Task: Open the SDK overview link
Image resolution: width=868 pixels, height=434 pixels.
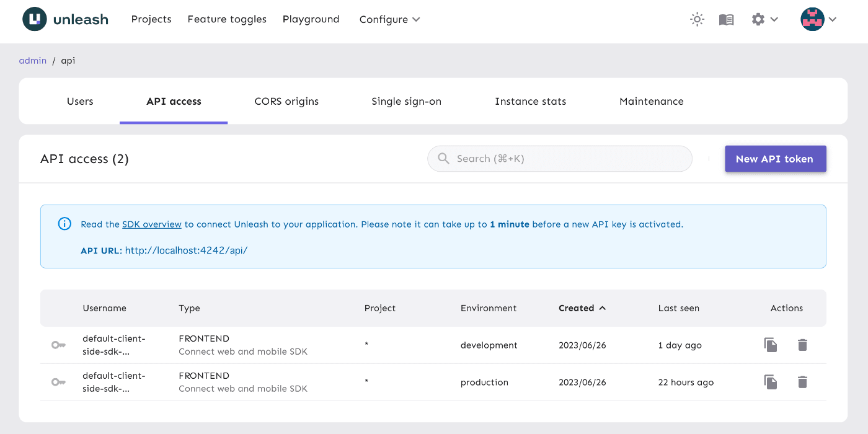Action: tap(151, 224)
